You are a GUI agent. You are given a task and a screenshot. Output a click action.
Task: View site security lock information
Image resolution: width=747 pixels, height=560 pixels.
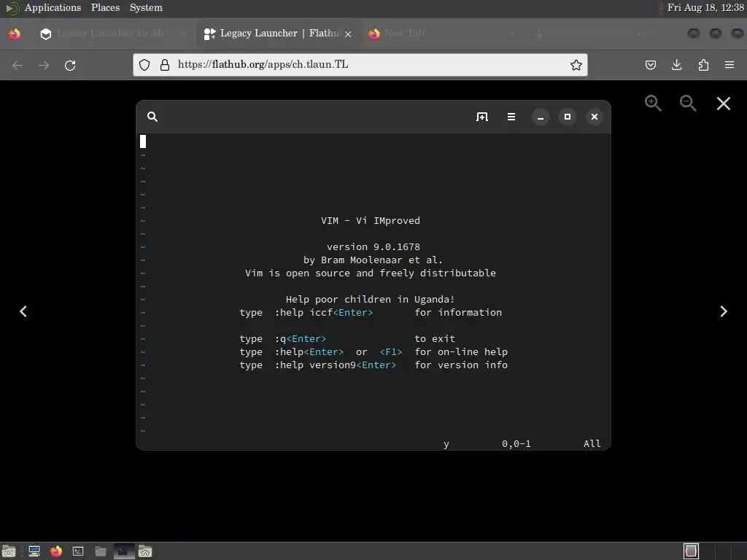point(165,65)
